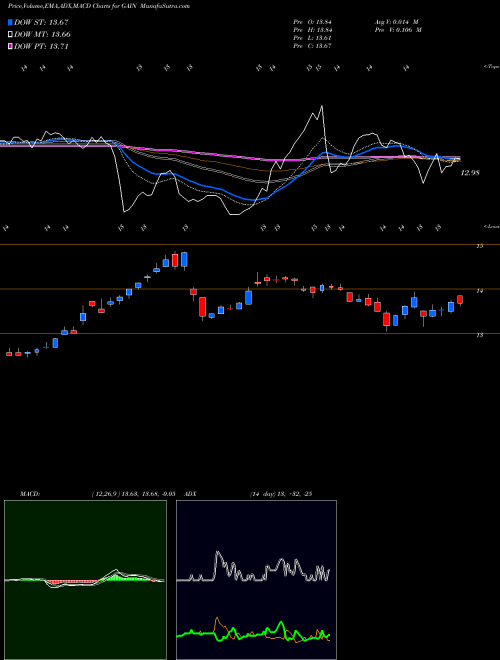
Task: Click the white DOW MT legend swatch
Action: pyautogui.click(x=10, y=35)
